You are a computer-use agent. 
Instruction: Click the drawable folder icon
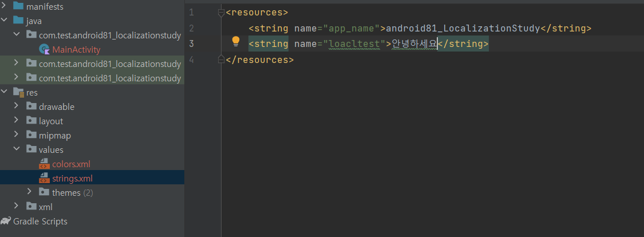point(31,106)
